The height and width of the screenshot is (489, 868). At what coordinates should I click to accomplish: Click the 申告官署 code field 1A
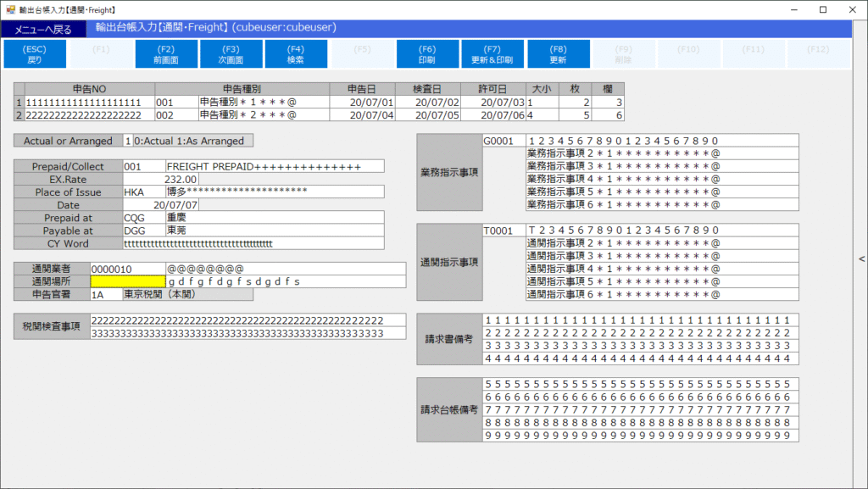coord(105,295)
